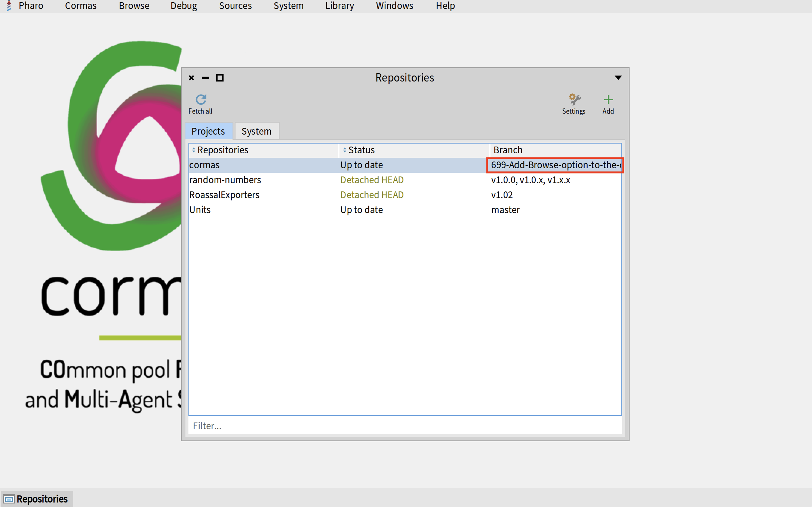Sort by Repositories column header
The image size is (812, 507).
click(x=223, y=150)
